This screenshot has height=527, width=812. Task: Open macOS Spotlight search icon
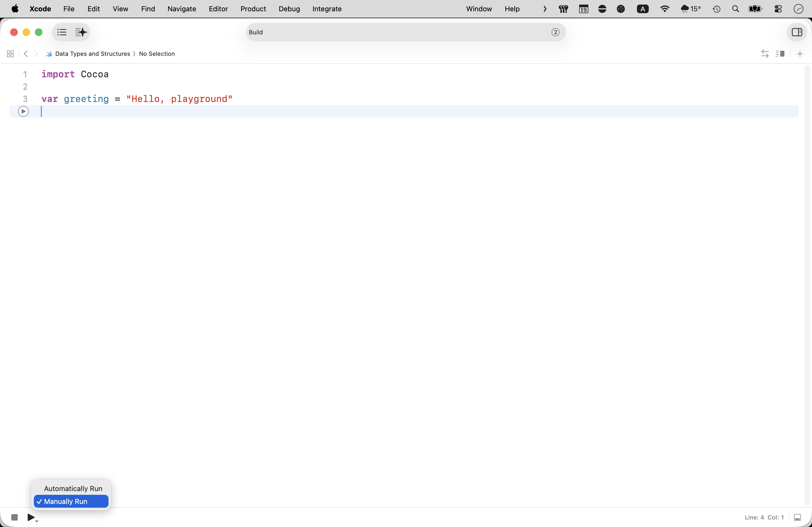click(735, 9)
